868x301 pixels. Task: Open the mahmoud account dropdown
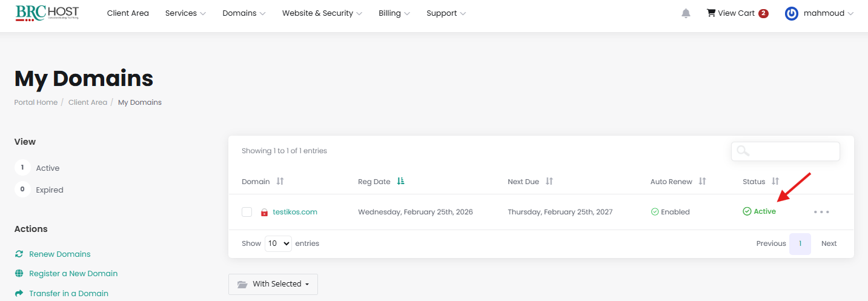tap(820, 13)
